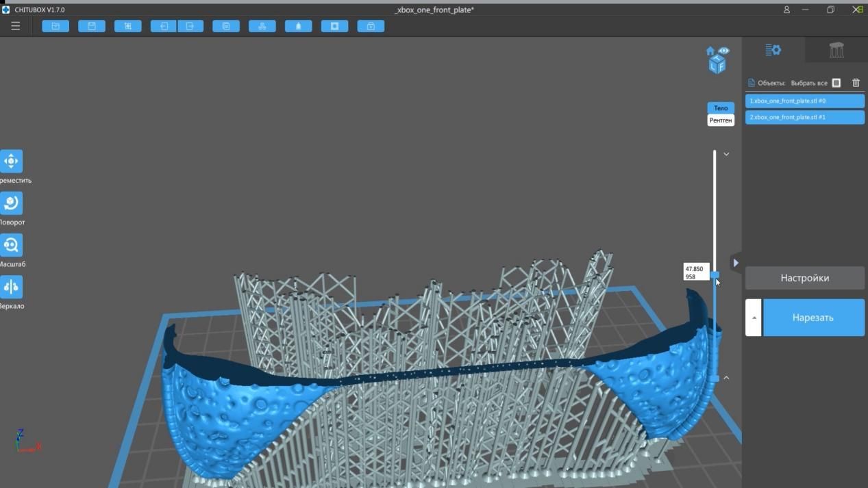Click the up chevron below layer slider
The image size is (868, 488).
[x=726, y=378]
